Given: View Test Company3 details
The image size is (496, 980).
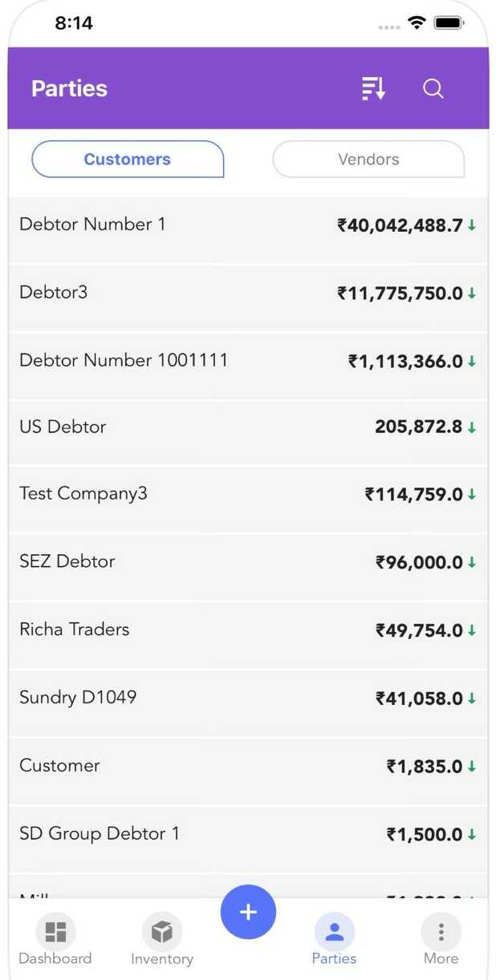Looking at the screenshot, I should click(x=83, y=494).
